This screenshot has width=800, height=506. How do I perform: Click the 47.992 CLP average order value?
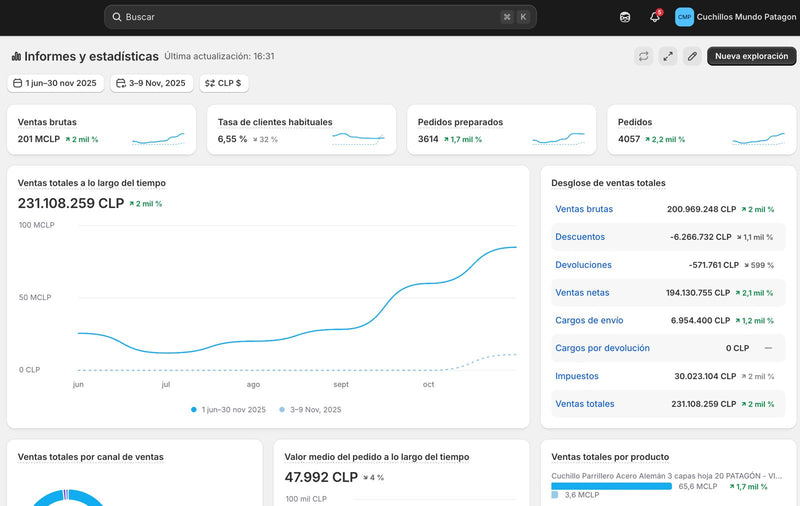click(321, 477)
